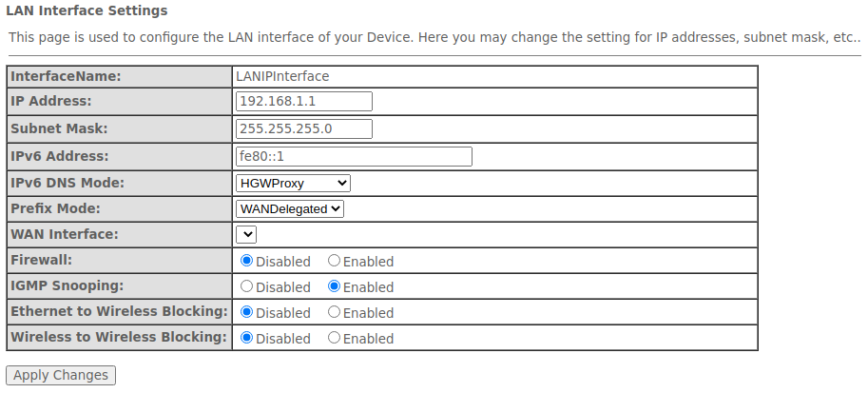Click the LAN Interface Settings heading
The width and height of the screenshot is (868, 393).
pyautogui.click(x=87, y=11)
